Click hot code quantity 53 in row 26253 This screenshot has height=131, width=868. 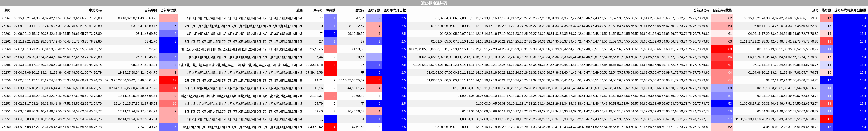(x=722, y=104)
